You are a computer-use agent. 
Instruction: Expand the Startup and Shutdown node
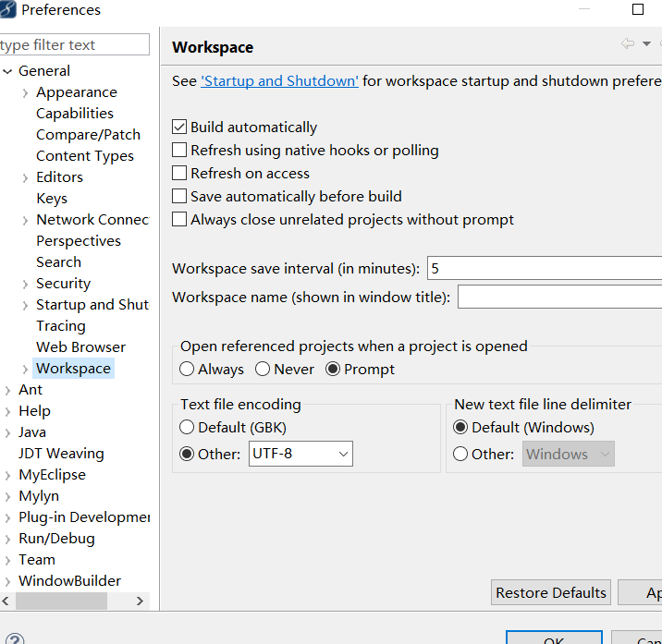click(x=25, y=305)
